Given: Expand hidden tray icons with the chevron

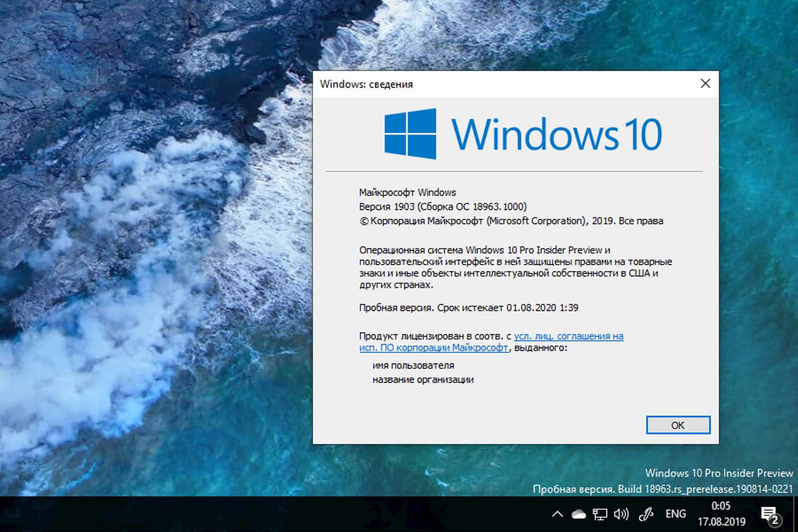Looking at the screenshot, I should [x=556, y=514].
